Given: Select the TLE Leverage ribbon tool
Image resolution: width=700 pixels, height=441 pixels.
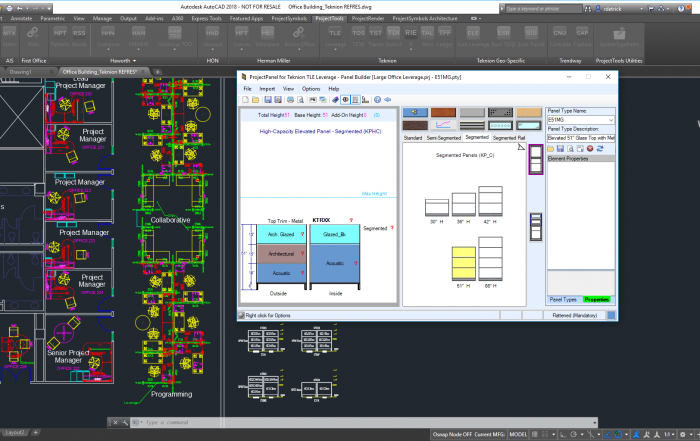Looking at the screenshot, I should [335, 37].
